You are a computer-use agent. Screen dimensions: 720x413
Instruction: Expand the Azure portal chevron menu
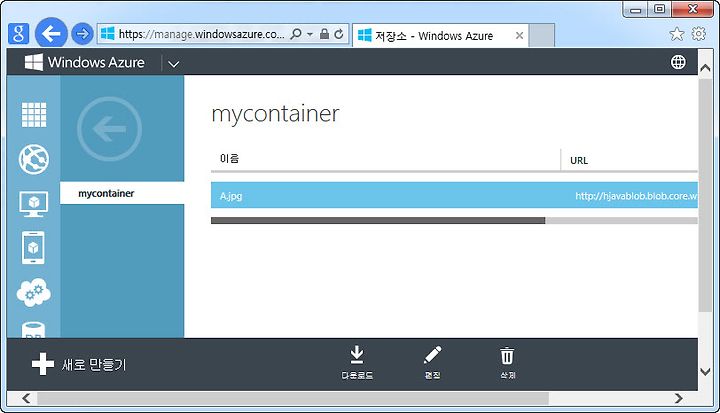173,64
